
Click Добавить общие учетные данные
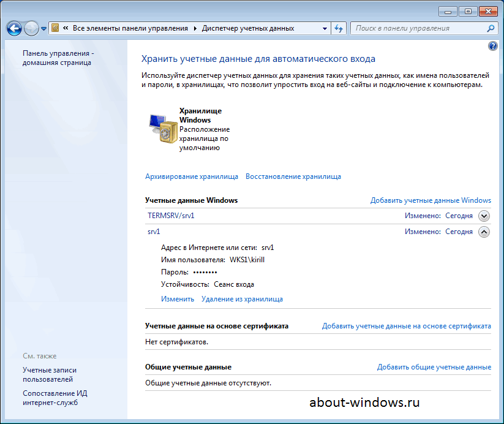pyautogui.click(x=434, y=366)
